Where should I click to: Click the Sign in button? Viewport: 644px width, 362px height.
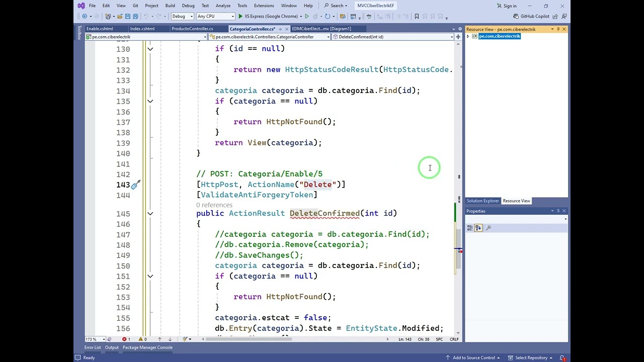(507, 6)
